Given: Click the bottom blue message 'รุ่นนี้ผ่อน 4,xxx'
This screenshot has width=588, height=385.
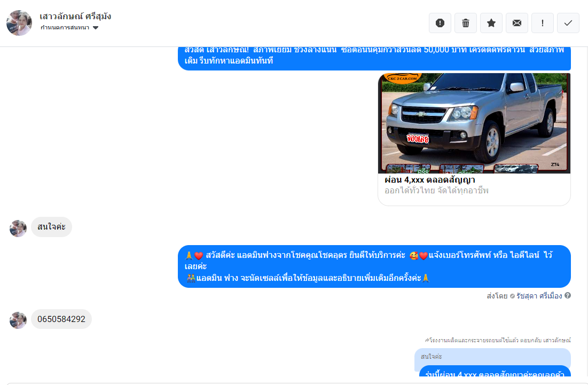Looking at the screenshot, I should click(495, 372).
